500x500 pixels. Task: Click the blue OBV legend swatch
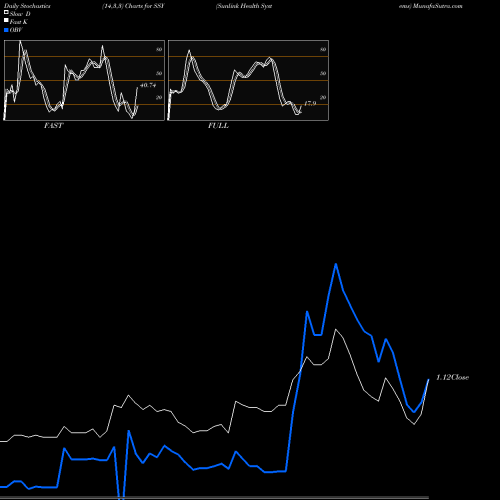point(6,30)
